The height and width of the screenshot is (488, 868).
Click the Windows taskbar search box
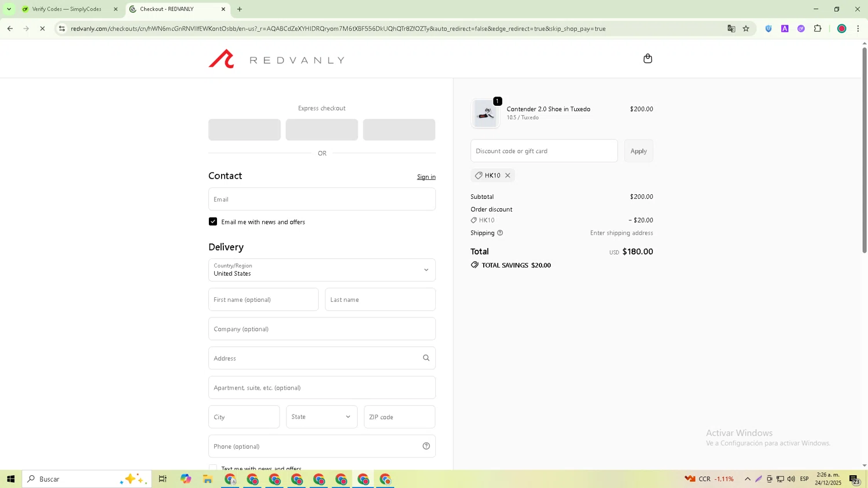pos(87,479)
